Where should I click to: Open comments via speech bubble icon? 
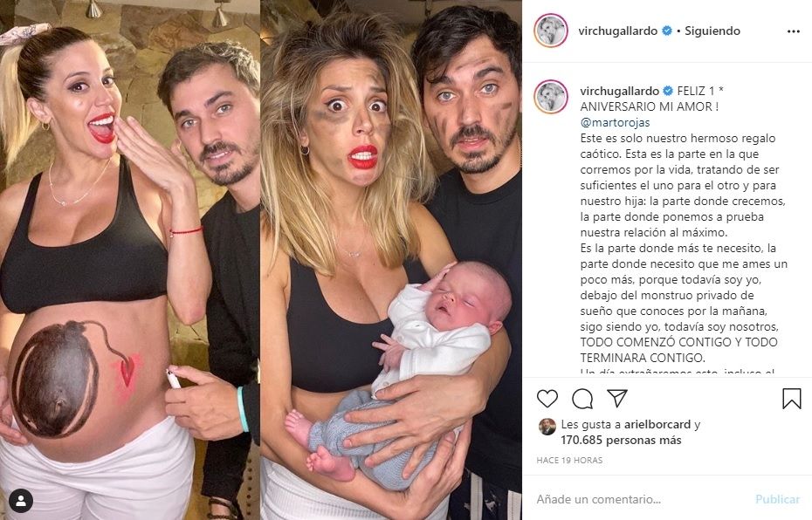pyautogui.click(x=582, y=399)
